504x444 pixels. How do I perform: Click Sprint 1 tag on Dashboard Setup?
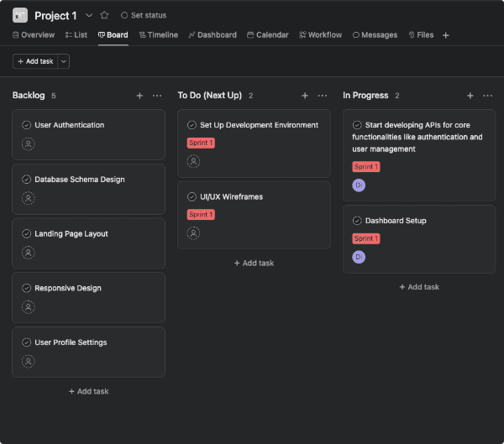click(366, 238)
